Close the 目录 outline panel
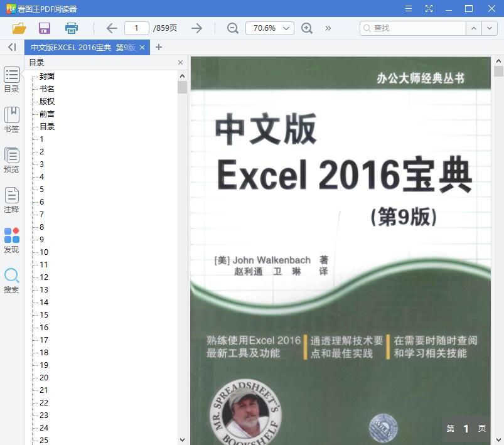 180,62
